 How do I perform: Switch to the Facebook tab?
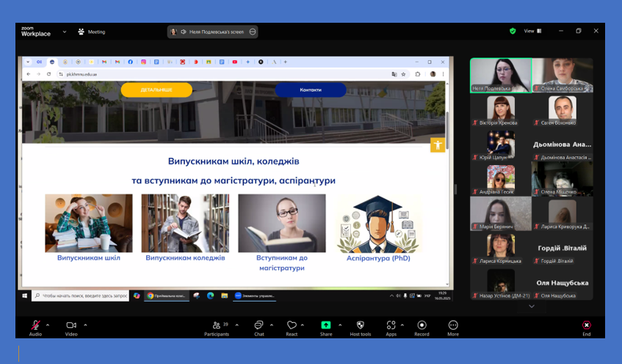(130, 62)
